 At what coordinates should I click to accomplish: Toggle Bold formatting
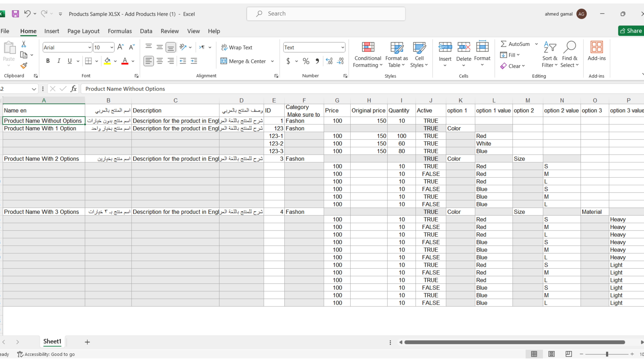[48, 61]
